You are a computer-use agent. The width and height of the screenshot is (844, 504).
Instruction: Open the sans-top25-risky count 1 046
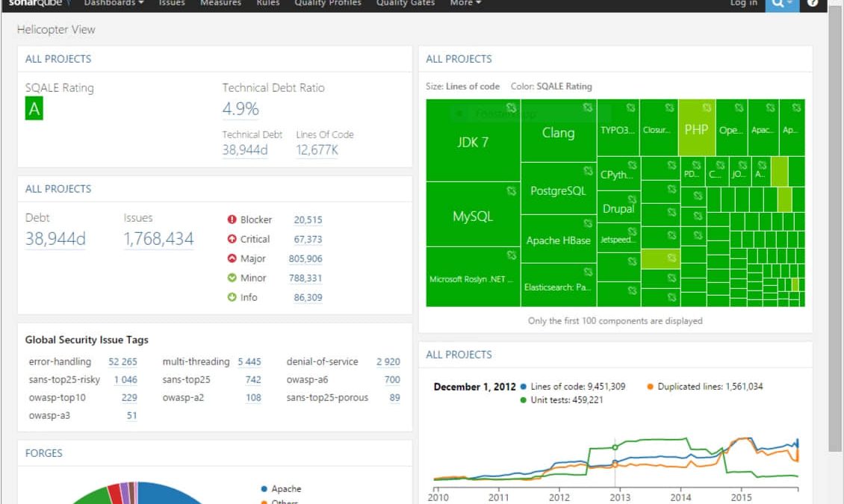[125, 380]
